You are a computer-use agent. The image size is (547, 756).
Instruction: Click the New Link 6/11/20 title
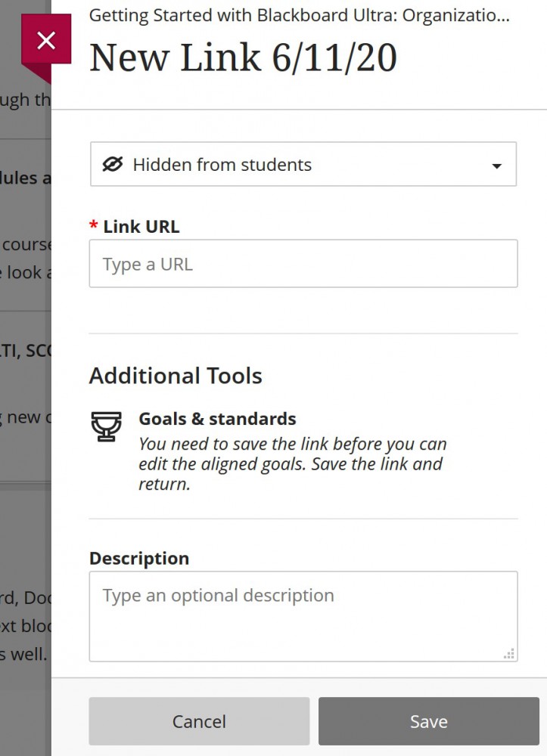pyautogui.click(x=244, y=57)
